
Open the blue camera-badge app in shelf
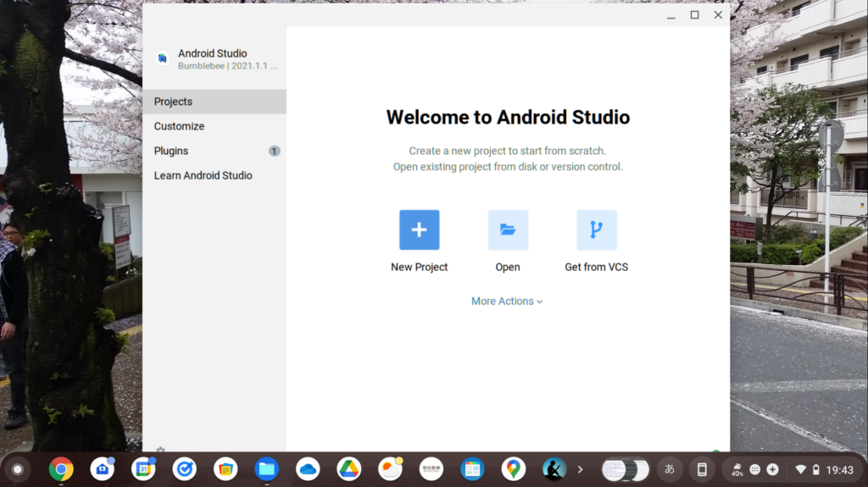pyautogui.click(x=103, y=469)
